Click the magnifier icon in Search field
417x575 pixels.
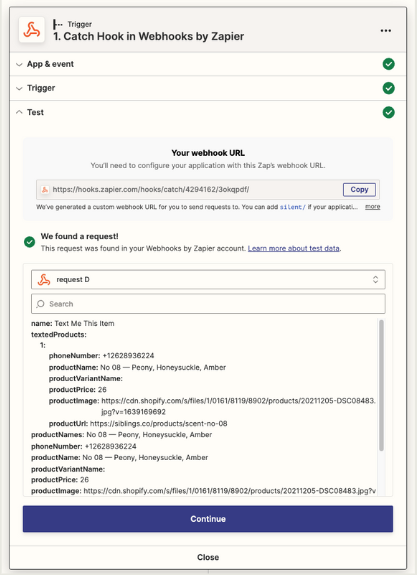point(40,304)
